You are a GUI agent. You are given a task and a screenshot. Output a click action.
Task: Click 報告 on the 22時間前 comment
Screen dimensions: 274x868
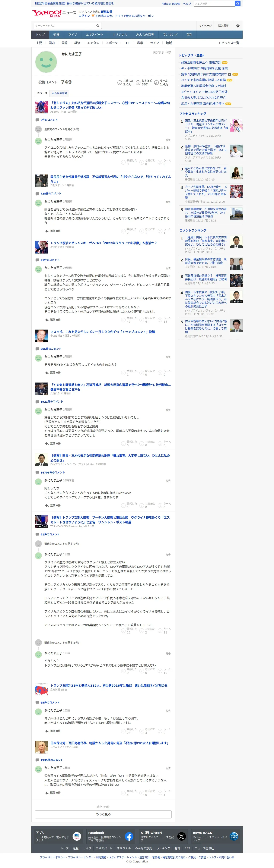168,481
